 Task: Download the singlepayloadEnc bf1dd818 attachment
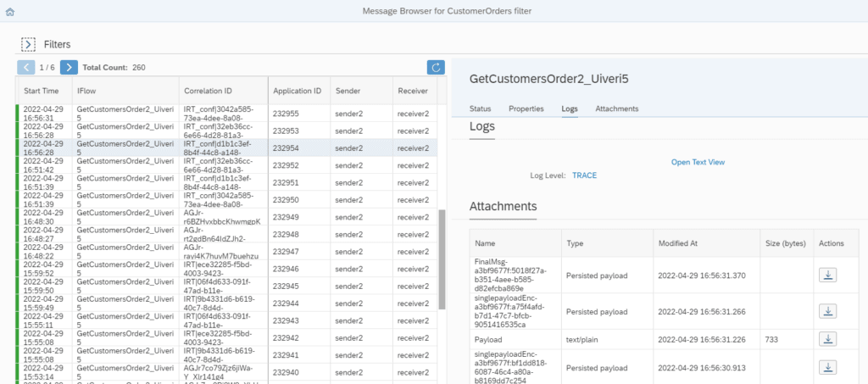(827, 366)
